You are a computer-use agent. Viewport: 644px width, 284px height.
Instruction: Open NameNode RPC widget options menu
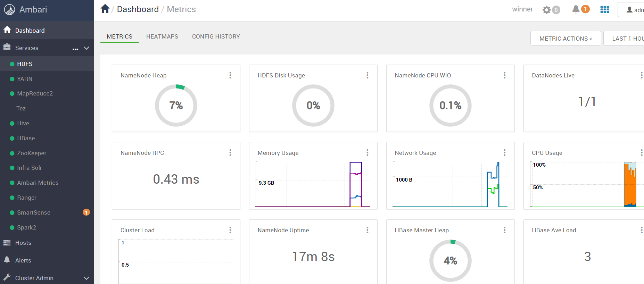click(230, 153)
